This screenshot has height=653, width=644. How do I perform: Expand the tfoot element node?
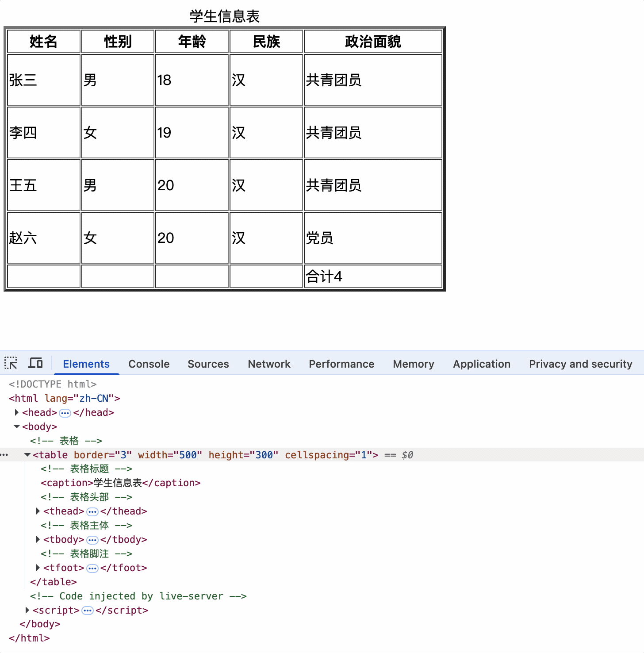coord(38,568)
